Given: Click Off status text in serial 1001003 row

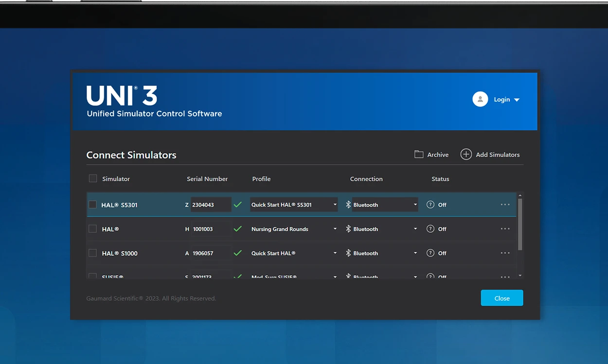Looking at the screenshot, I should pos(442,229).
